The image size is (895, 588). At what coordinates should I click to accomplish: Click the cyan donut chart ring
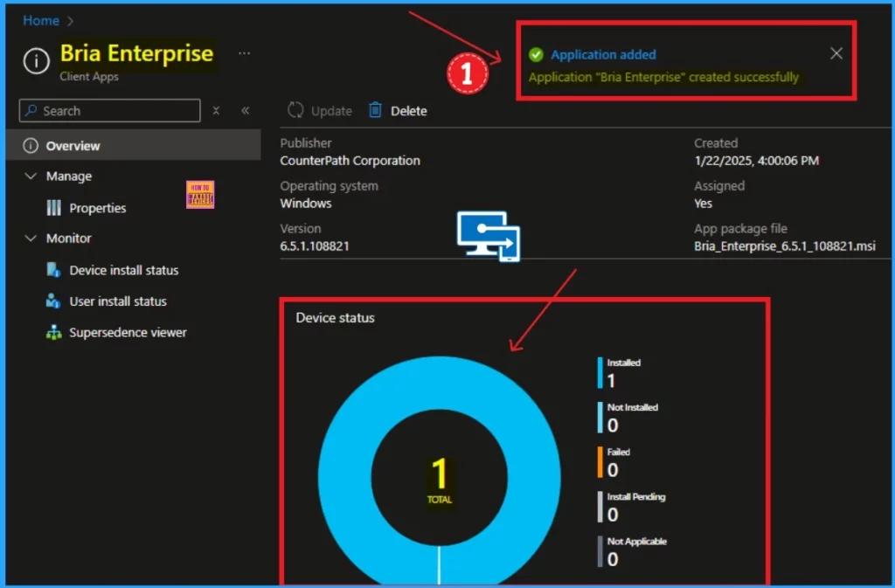pyautogui.click(x=344, y=477)
